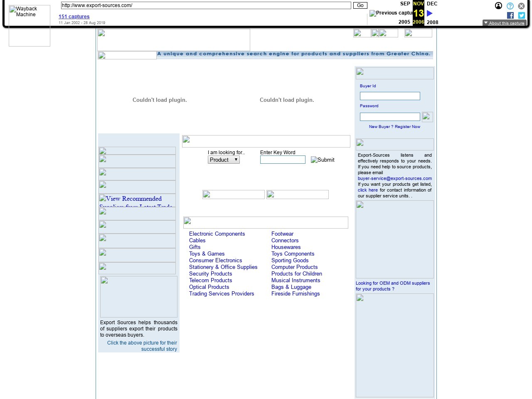Click the login image button beside Password
Image resolution: width=532 pixels, height=399 pixels.
click(427, 117)
